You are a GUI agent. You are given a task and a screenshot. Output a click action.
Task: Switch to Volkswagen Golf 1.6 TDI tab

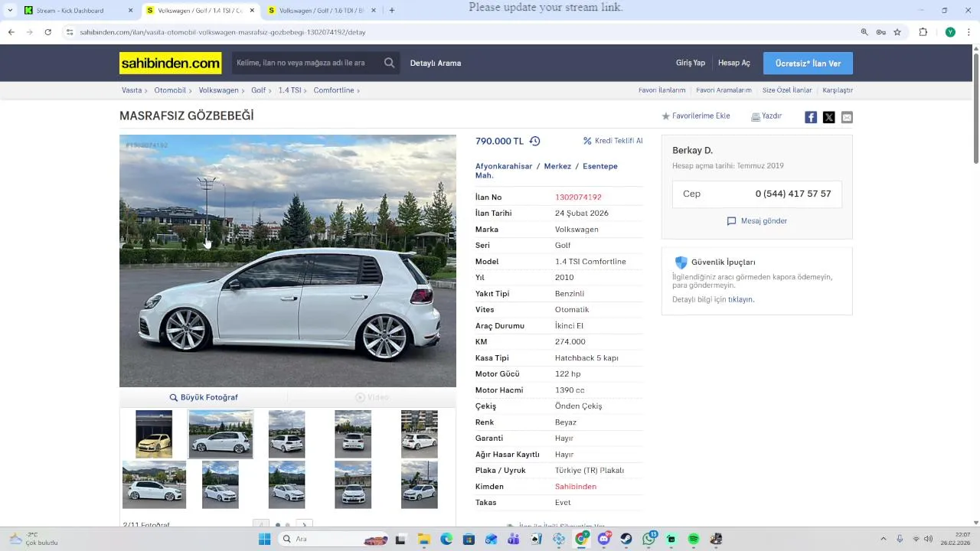click(321, 11)
